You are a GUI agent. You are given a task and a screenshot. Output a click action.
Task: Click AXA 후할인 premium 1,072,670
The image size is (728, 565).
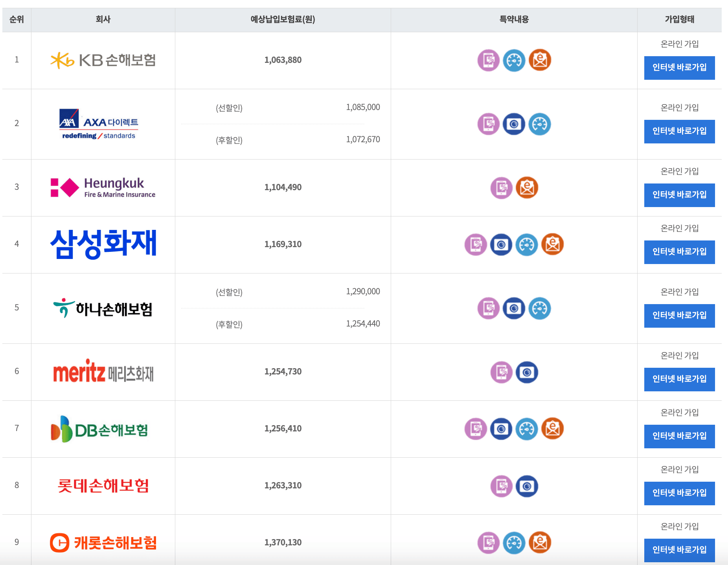point(363,139)
